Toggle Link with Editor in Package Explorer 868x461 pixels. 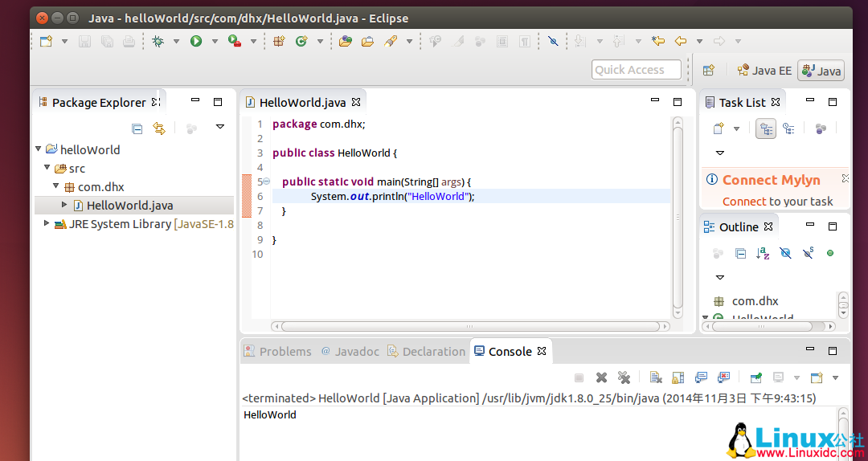click(x=159, y=129)
